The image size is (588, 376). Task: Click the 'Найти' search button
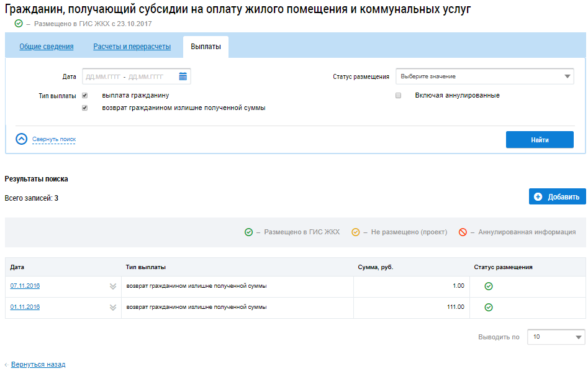pyautogui.click(x=540, y=140)
